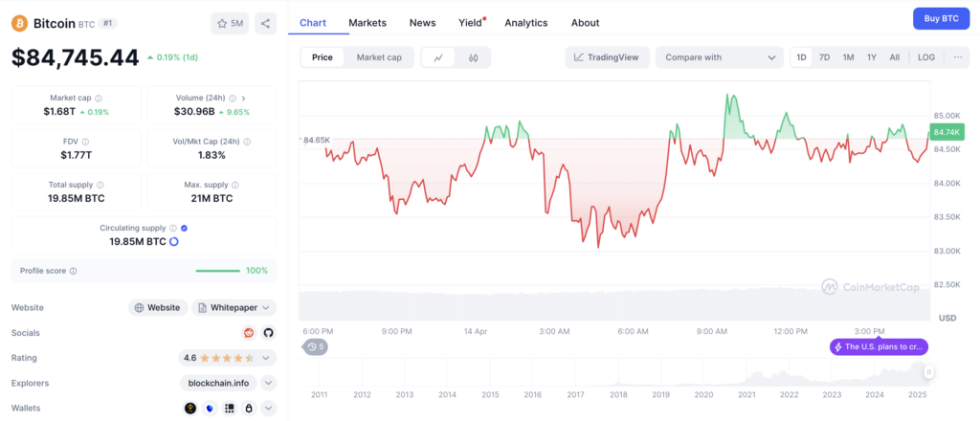Expand the Explorers chevron button

(268, 383)
